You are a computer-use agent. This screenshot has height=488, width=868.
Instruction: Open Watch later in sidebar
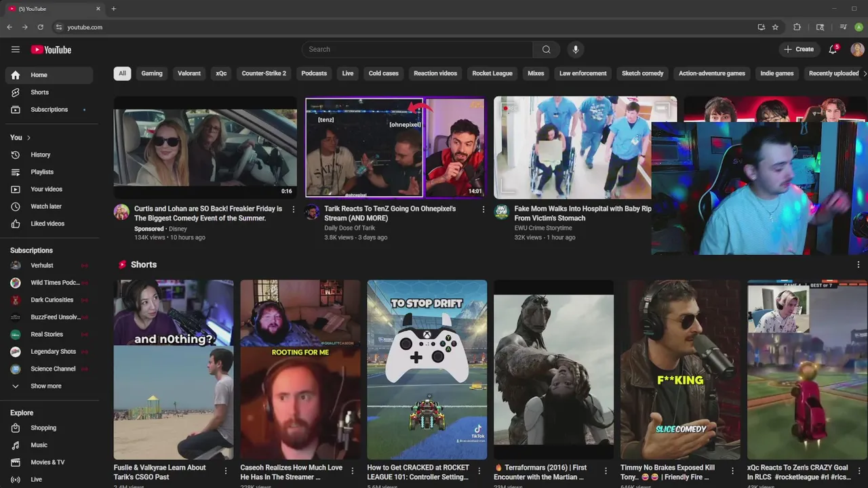click(49, 207)
